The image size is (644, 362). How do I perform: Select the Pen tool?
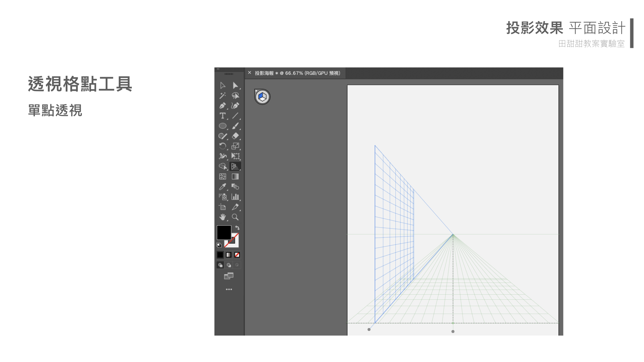[x=222, y=106]
